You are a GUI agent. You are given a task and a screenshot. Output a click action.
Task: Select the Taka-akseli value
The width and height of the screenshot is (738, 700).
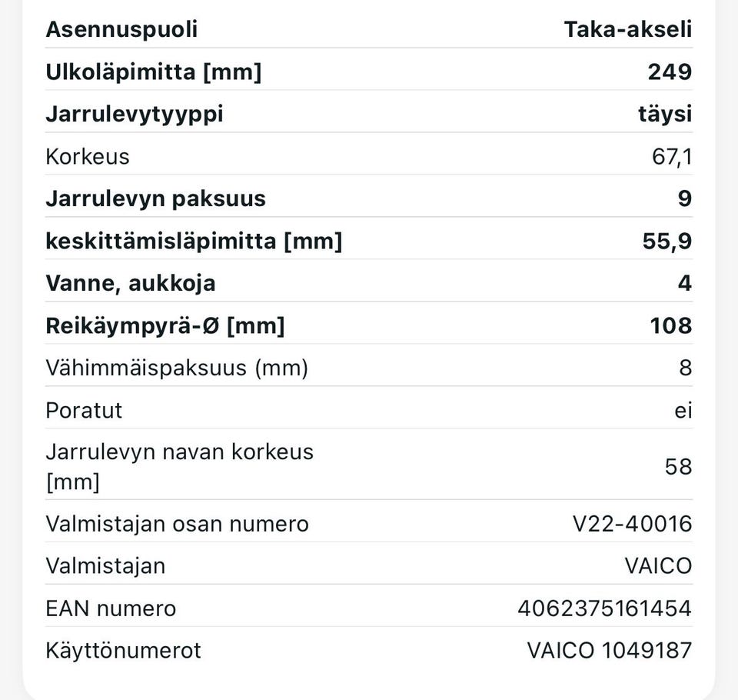[x=627, y=29]
